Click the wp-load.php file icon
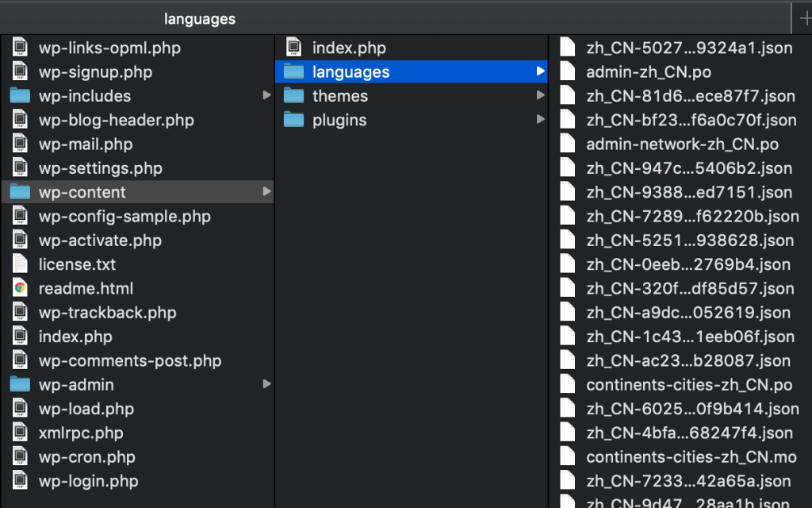This screenshot has height=508, width=812. pyautogui.click(x=20, y=409)
